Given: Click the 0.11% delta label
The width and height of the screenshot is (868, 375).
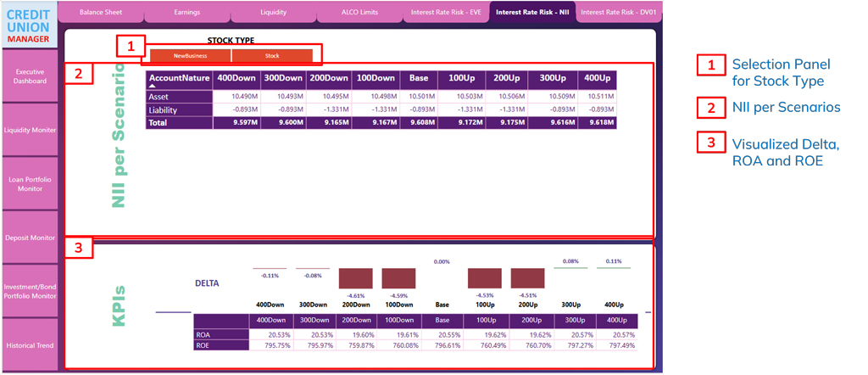Looking at the screenshot, I should pyautogui.click(x=614, y=261).
